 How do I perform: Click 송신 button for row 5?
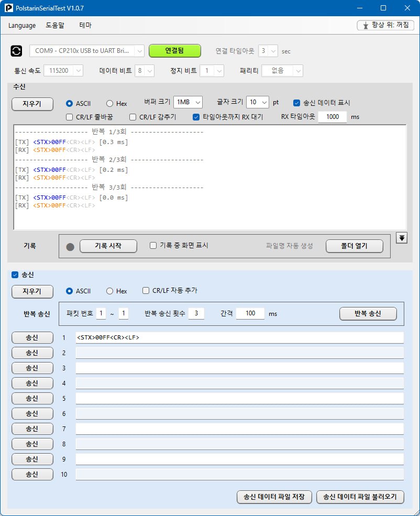(32, 399)
